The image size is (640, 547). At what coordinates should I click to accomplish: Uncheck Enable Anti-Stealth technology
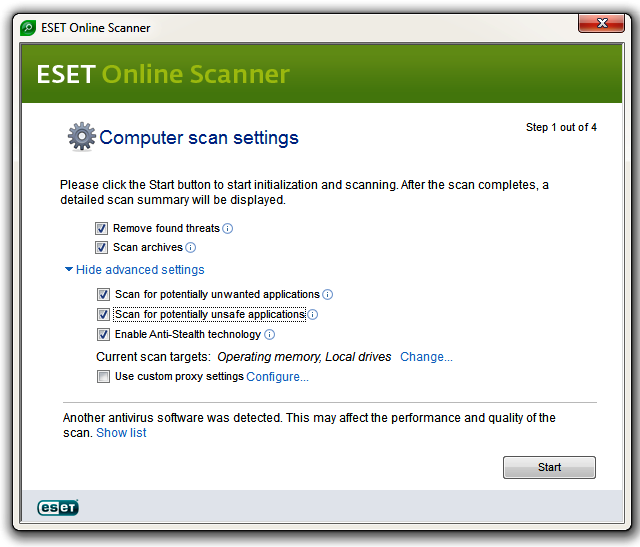(103, 335)
